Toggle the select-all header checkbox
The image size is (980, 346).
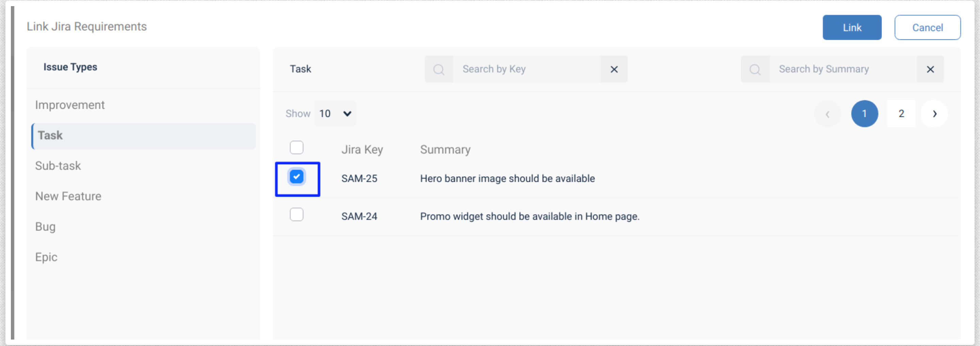tap(296, 148)
